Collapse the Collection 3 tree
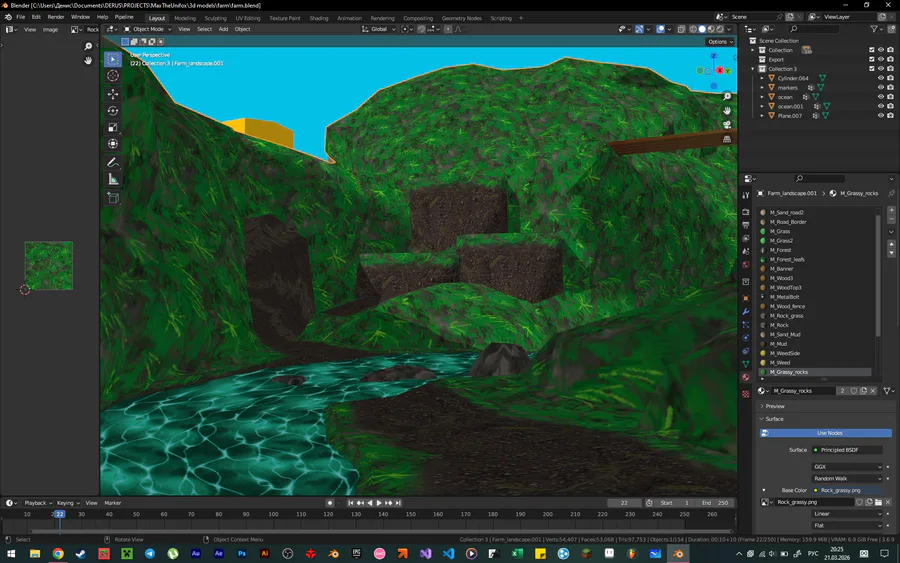Screen dimensions: 900x563 point(753,69)
